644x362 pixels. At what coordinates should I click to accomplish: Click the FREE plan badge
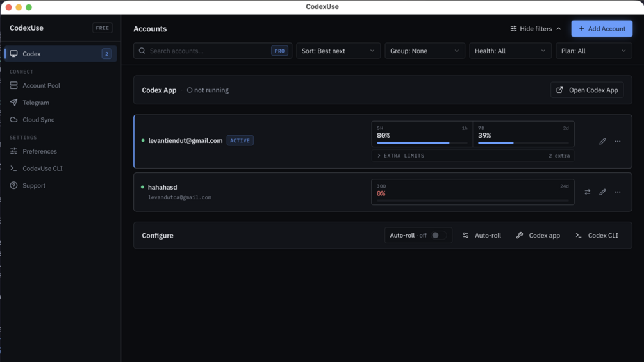click(103, 28)
